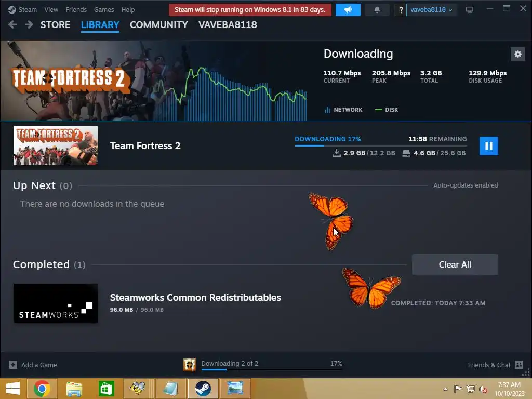Click the 129.9 Mbps DISK USAGE stat
The image size is (532, 399).
click(487, 76)
